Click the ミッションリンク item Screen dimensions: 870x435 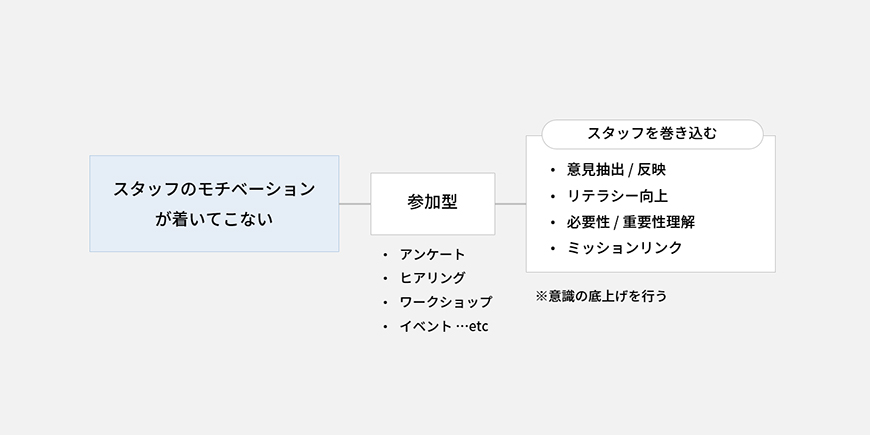pyautogui.click(x=624, y=247)
